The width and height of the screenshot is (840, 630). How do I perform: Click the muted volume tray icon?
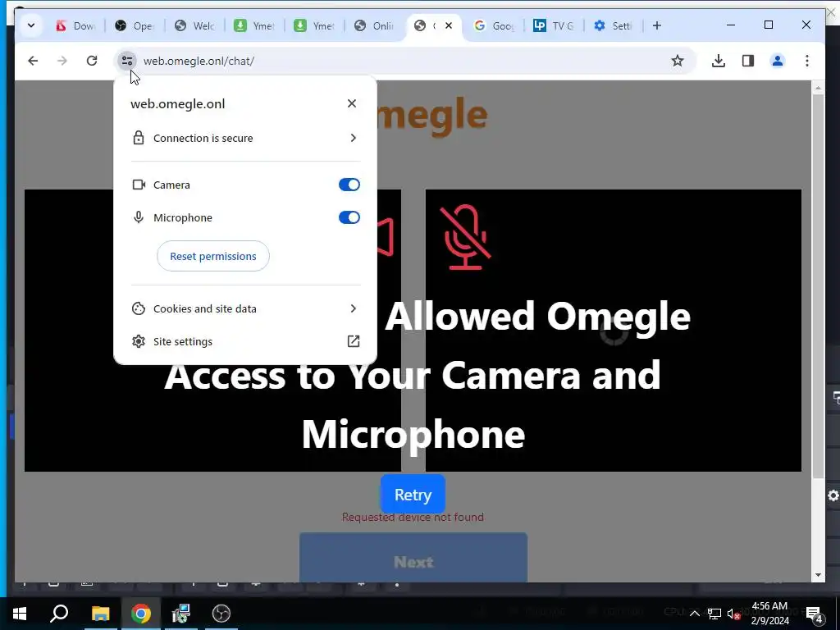(x=733, y=614)
